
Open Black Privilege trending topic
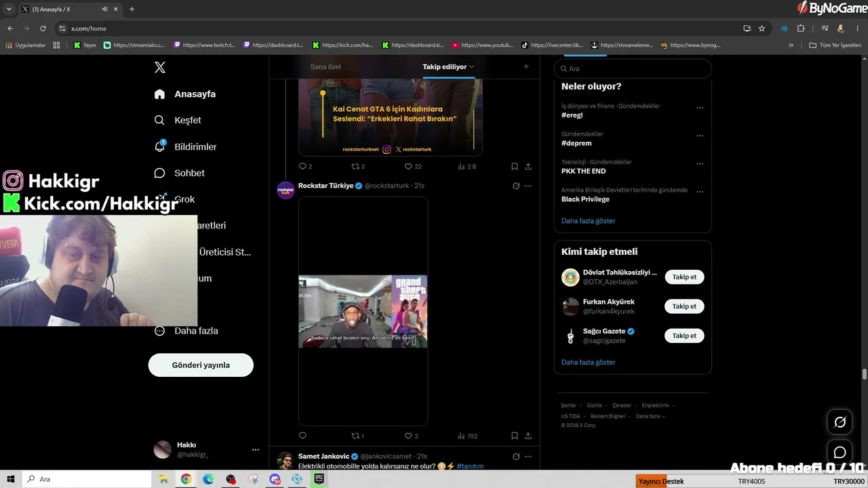point(585,199)
